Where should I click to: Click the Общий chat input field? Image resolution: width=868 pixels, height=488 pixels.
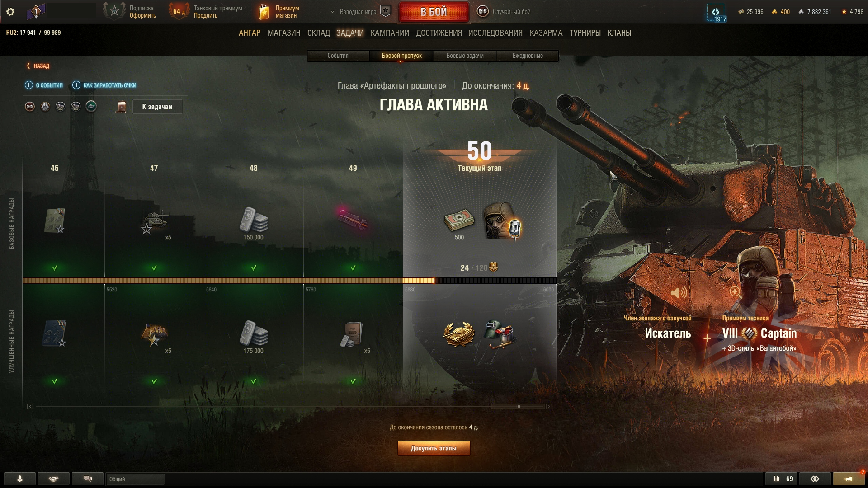coord(135,479)
